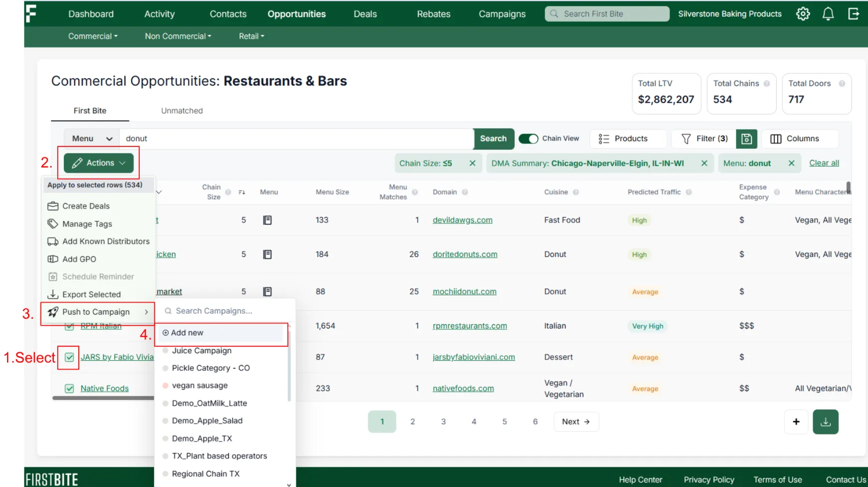Click Total Chains info icon
This screenshot has width=868, height=487.
(767, 84)
